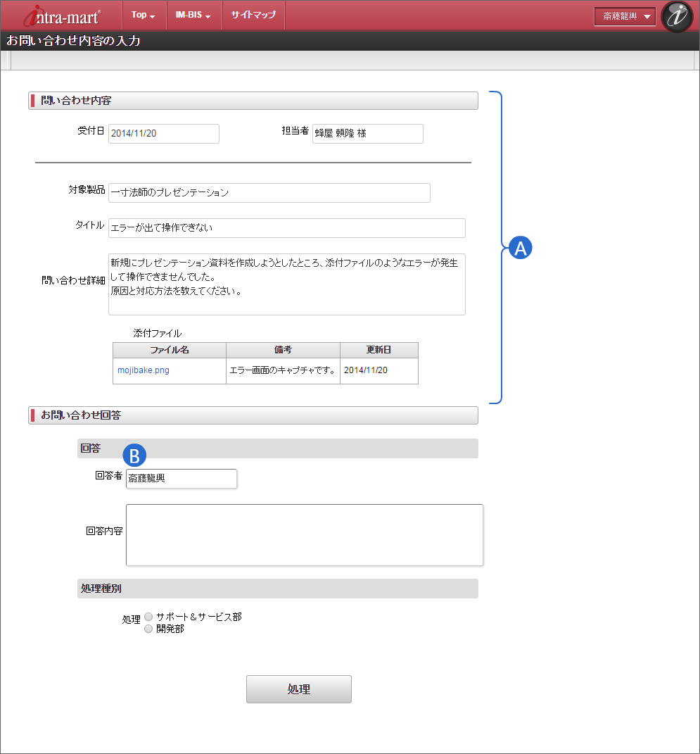Click the 添付ファイル label
Image resolution: width=700 pixels, height=754 pixels.
click(157, 333)
